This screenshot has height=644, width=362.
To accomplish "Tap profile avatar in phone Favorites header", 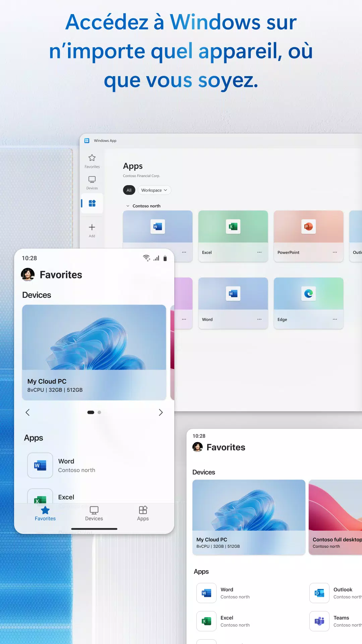I will tap(28, 274).
